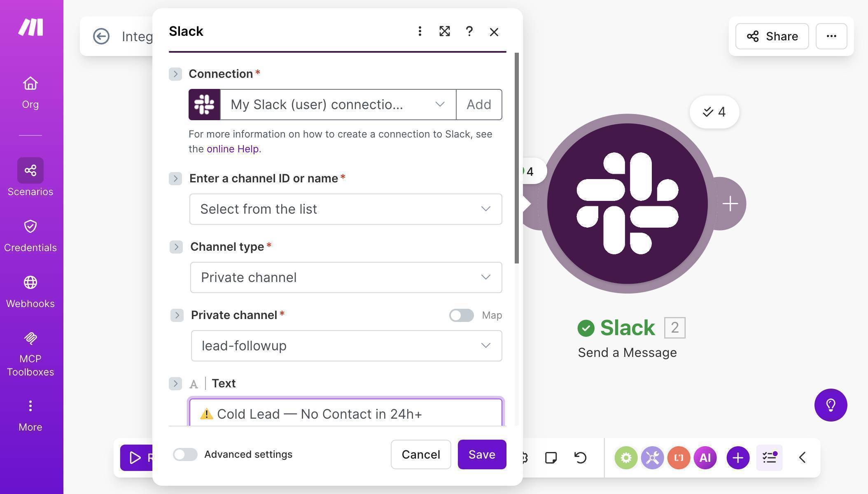Open the Private channel dropdown showing lead-followup

[346, 346]
